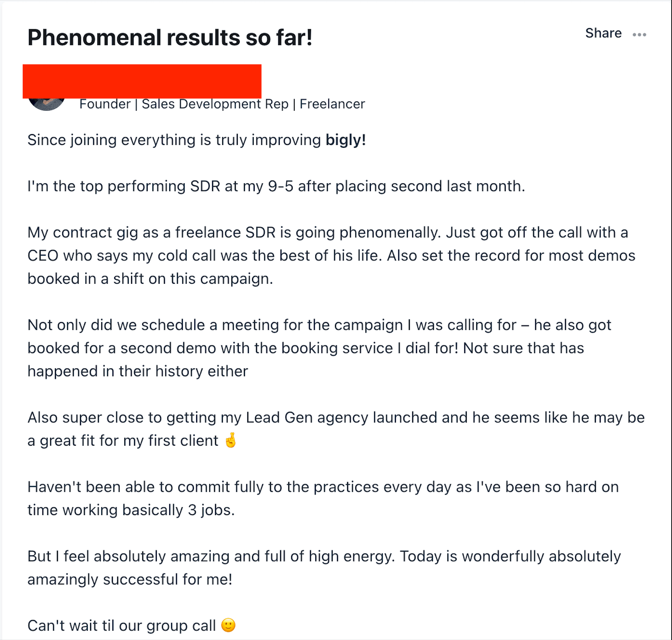Click the paragraph starting 'My contract gig'

[331, 256]
